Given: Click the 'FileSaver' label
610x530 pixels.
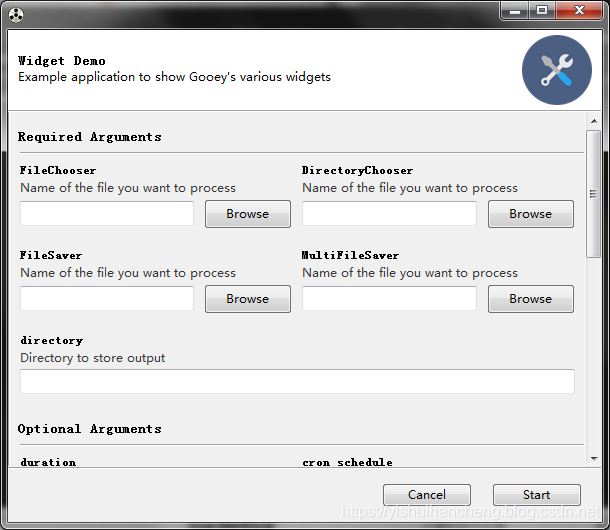Looking at the screenshot, I should click(51, 255).
